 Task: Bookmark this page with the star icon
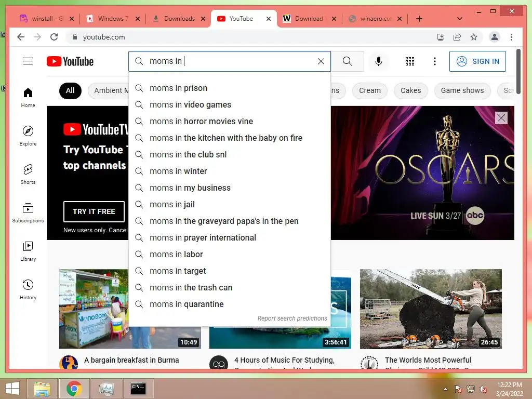coord(474,37)
